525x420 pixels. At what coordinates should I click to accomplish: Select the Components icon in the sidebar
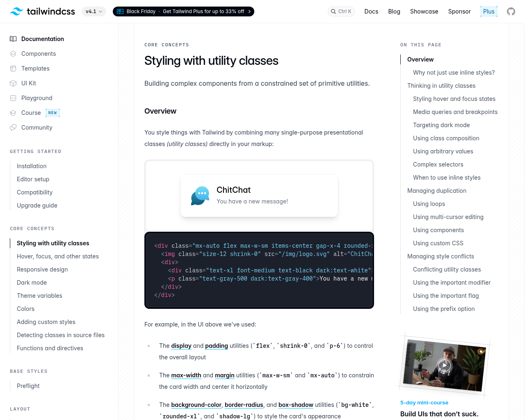click(13, 54)
